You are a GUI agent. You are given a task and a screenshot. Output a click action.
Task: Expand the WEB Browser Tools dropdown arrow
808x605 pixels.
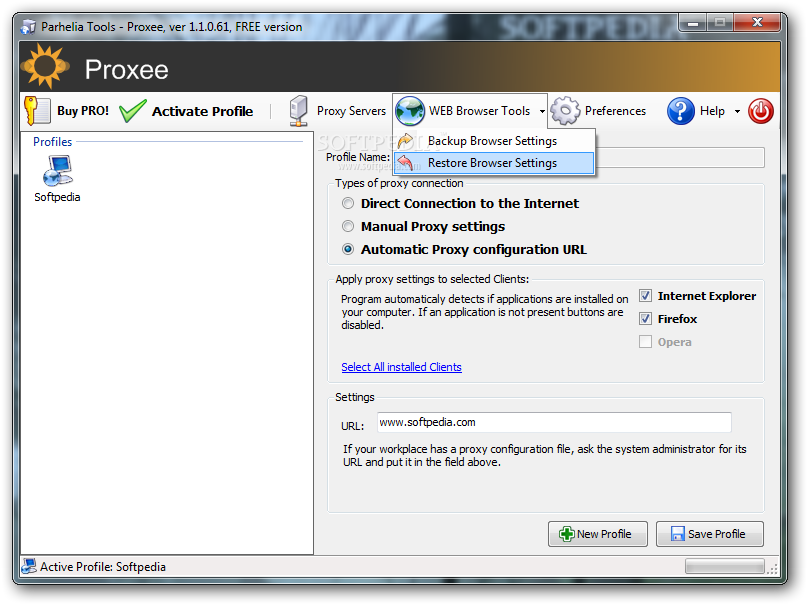click(542, 111)
